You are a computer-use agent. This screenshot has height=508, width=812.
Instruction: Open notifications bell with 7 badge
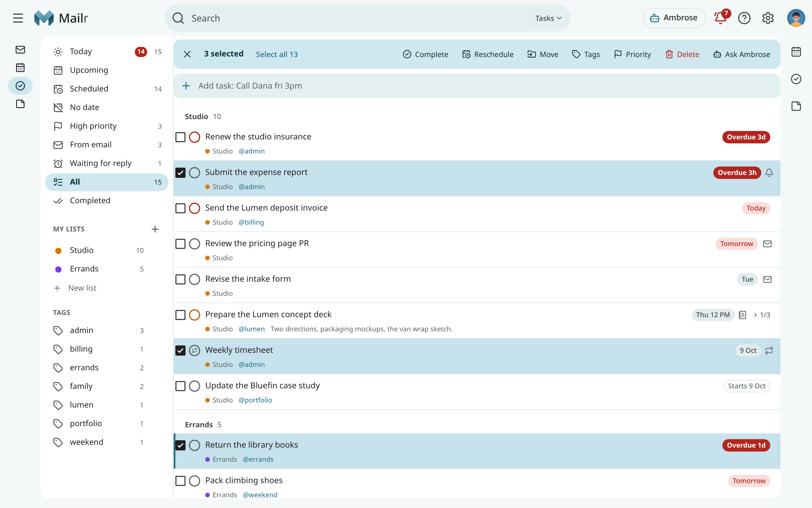tap(721, 18)
